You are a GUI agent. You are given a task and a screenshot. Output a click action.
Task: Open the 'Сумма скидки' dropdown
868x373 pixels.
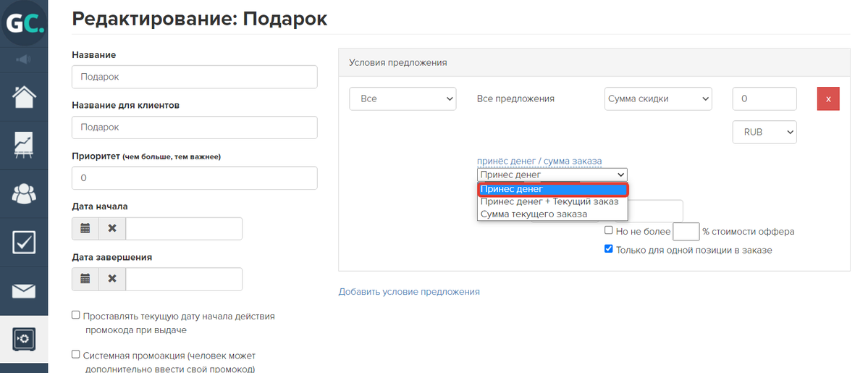tap(657, 99)
